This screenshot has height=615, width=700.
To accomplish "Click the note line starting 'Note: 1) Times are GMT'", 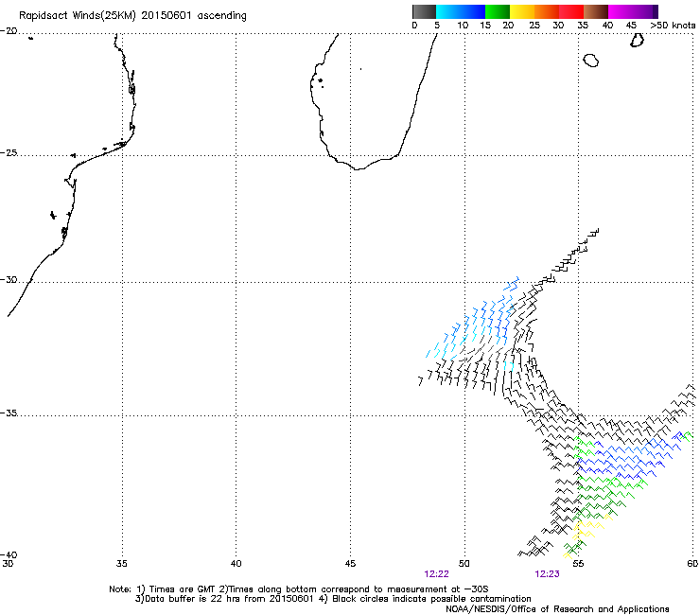I will (299, 589).
